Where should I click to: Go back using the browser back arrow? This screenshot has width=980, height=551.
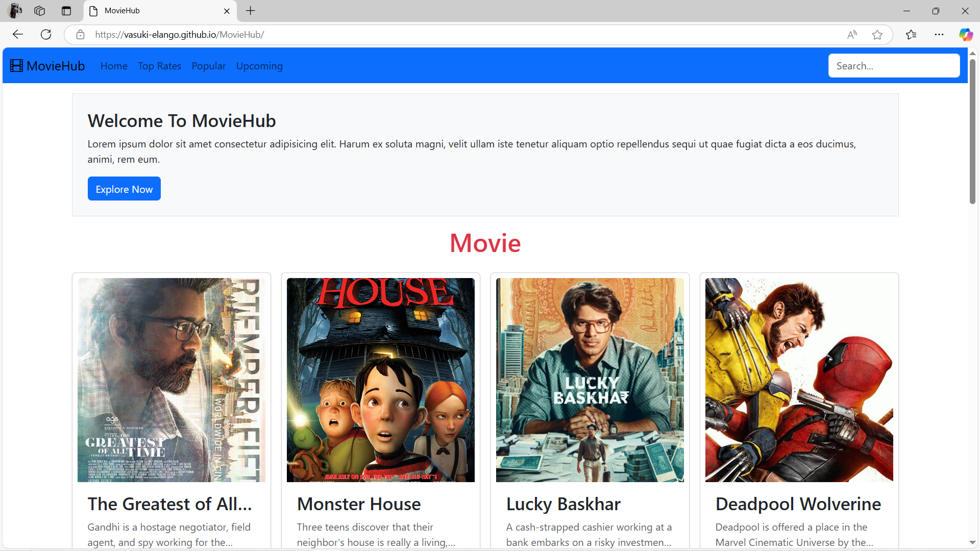pos(18,35)
